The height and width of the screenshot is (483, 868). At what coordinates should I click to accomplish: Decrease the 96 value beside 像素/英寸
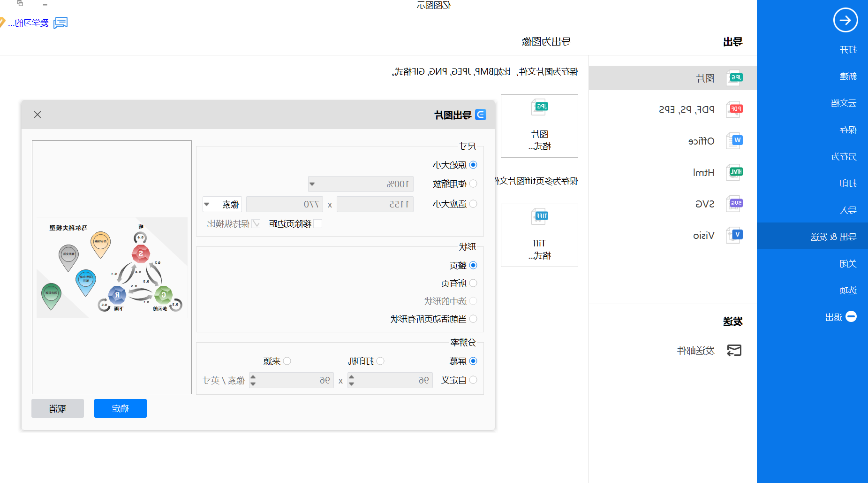(253, 384)
